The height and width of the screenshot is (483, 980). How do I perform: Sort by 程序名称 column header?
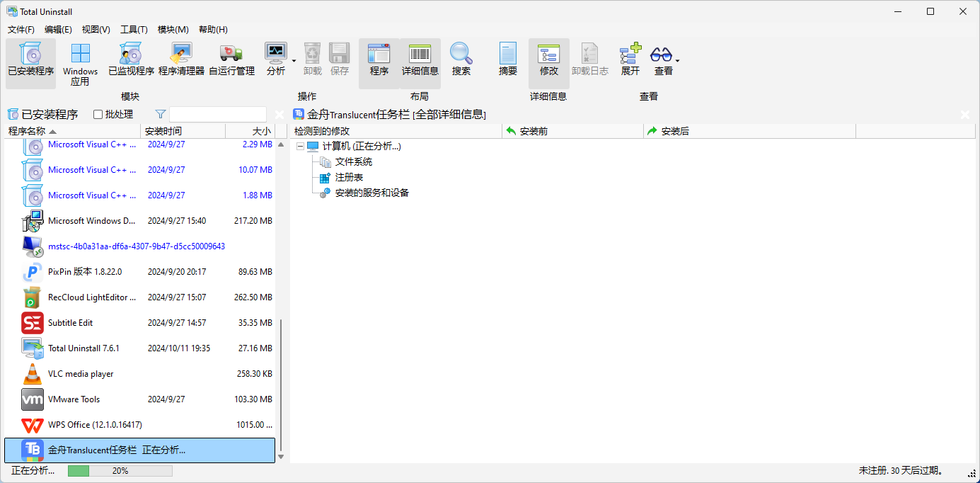72,131
